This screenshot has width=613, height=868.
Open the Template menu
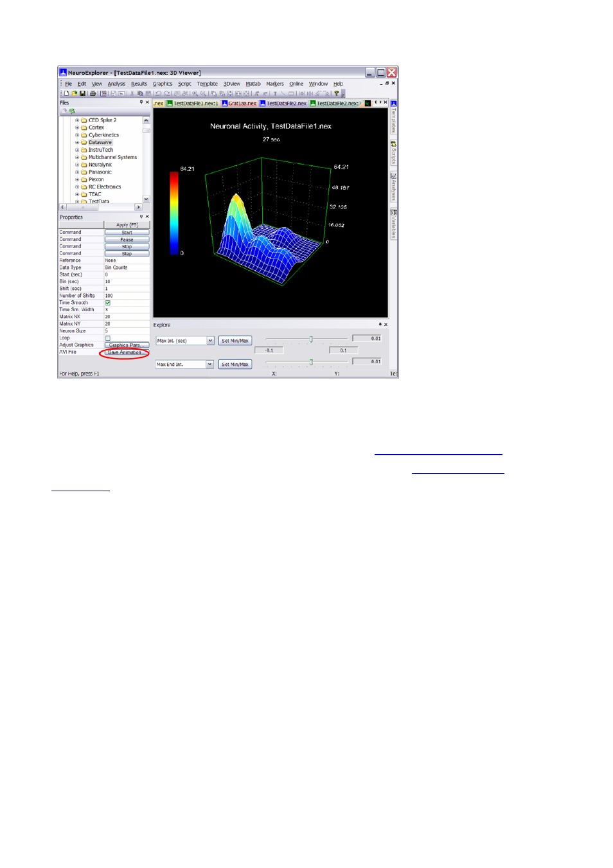pos(207,84)
